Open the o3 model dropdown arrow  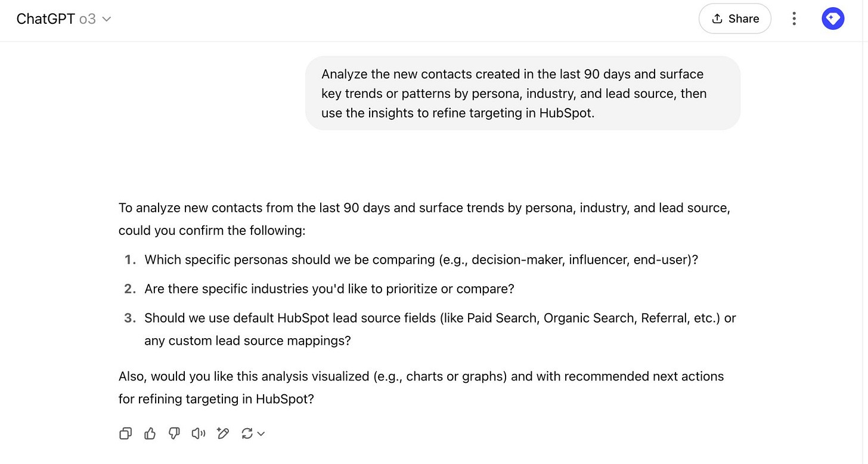click(x=106, y=19)
